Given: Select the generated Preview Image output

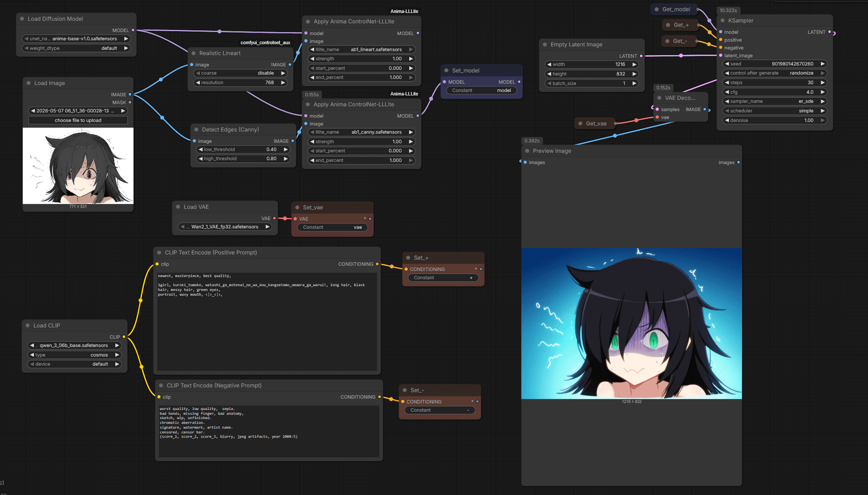Looking at the screenshot, I should point(632,324).
